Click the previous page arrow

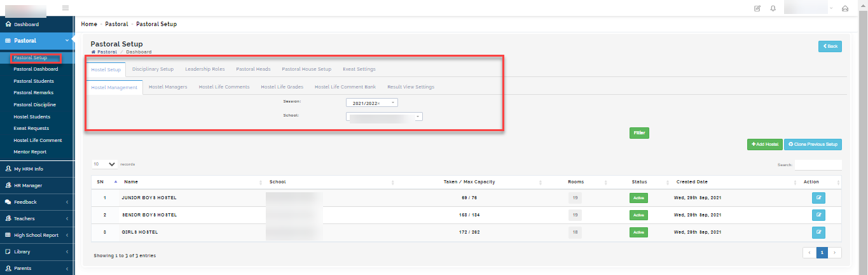coord(809,253)
